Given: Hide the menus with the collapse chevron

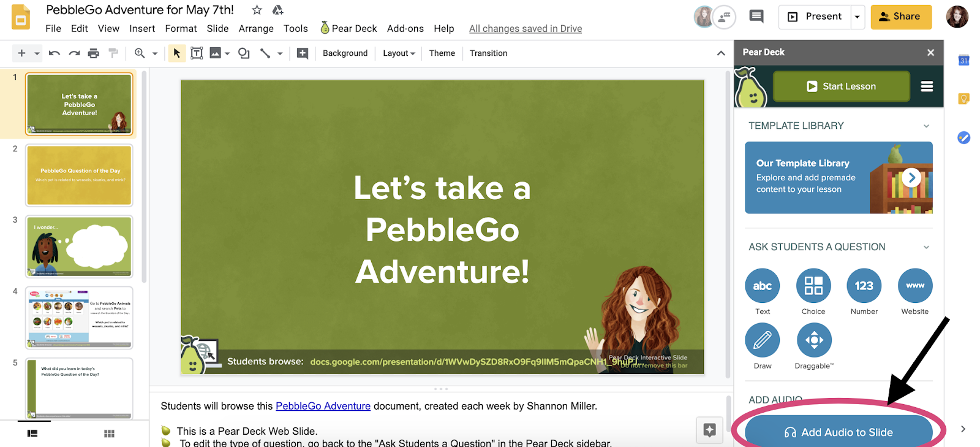Looking at the screenshot, I should [721, 53].
